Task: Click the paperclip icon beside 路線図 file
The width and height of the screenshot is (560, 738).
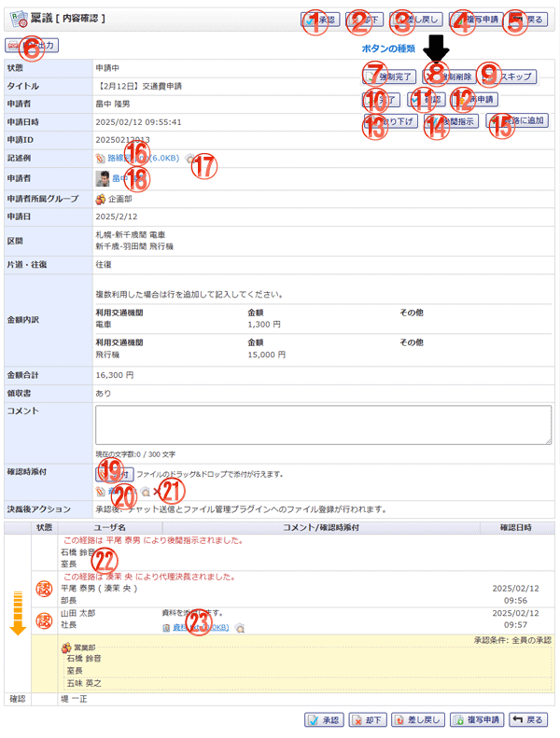Action: [100, 159]
